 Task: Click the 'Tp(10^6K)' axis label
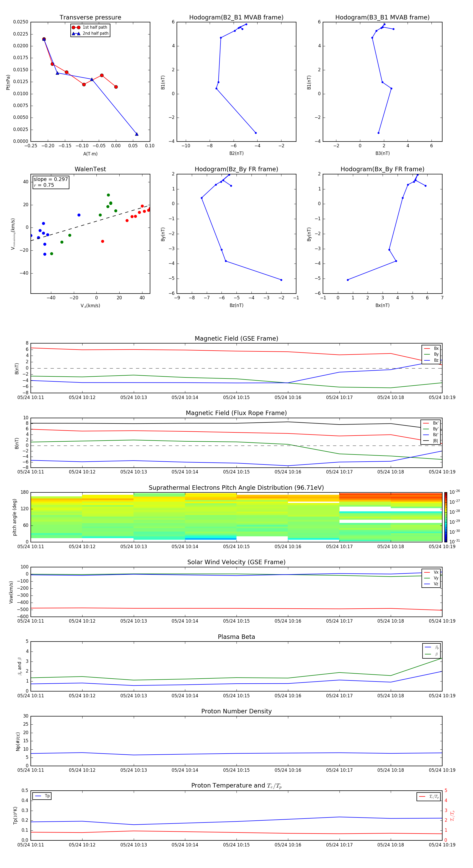[15, 816]
